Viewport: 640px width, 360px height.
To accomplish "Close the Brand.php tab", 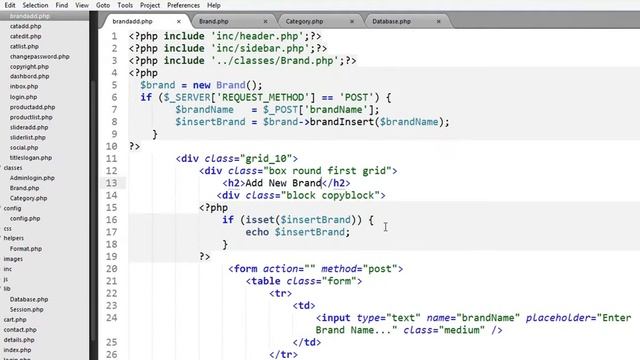I will [265, 21].
